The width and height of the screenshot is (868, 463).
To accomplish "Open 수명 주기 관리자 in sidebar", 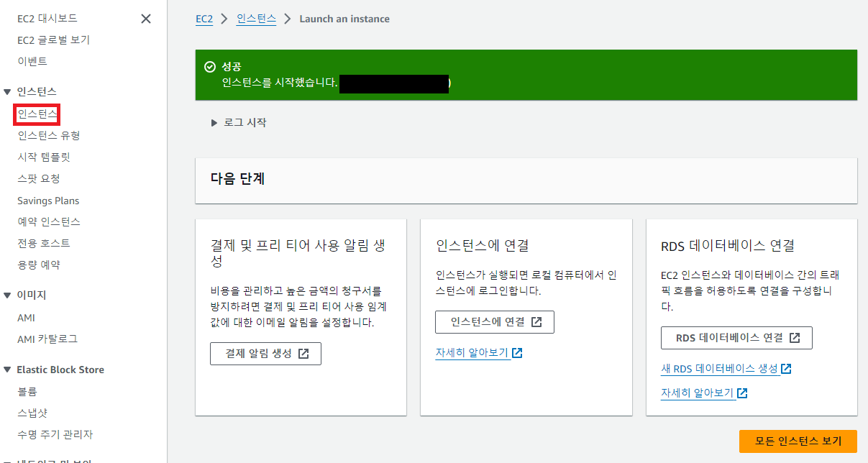I will point(55,435).
